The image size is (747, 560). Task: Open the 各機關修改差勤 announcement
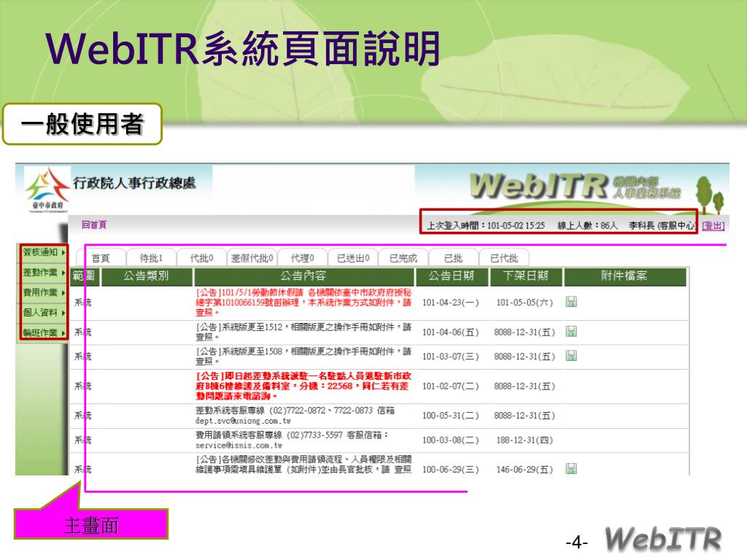[x=303, y=464]
